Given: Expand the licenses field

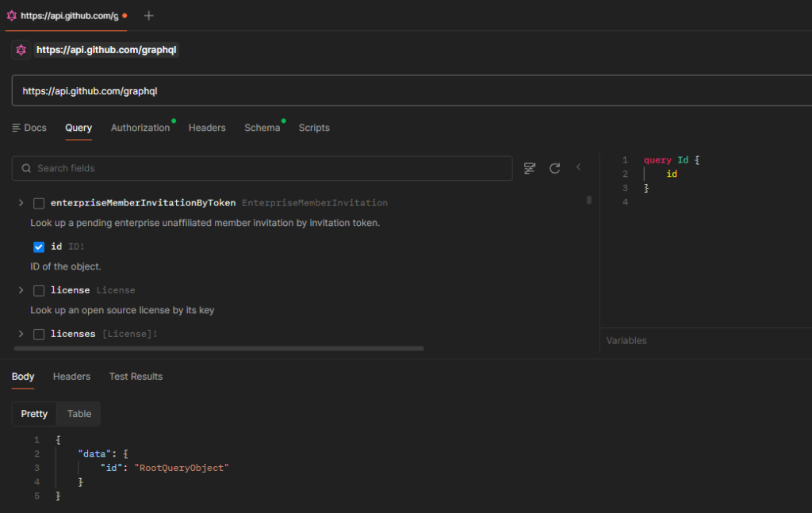Looking at the screenshot, I should click(21, 334).
